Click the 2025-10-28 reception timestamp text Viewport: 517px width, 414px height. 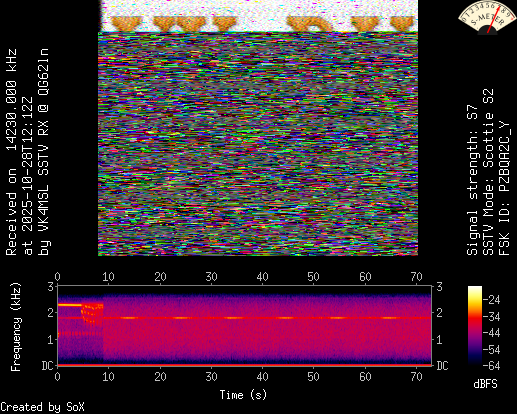[28, 176]
